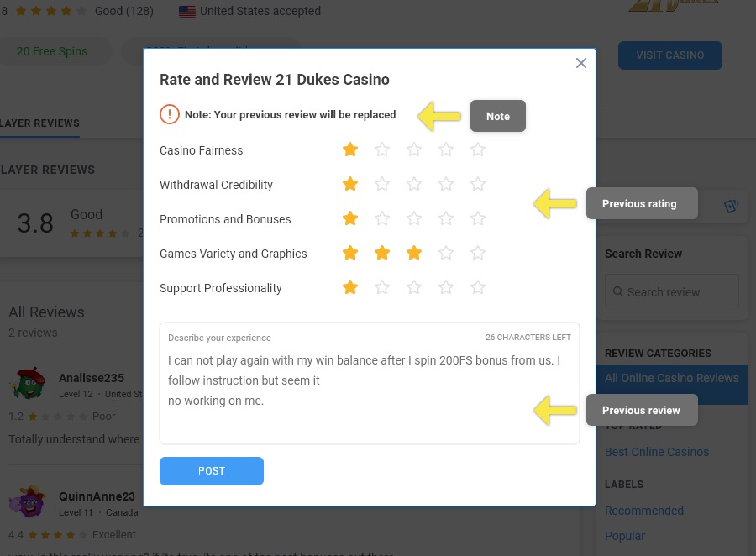The width and height of the screenshot is (756, 556).
Task: Close the Rate and Review dialog
Action: point(580,63)
